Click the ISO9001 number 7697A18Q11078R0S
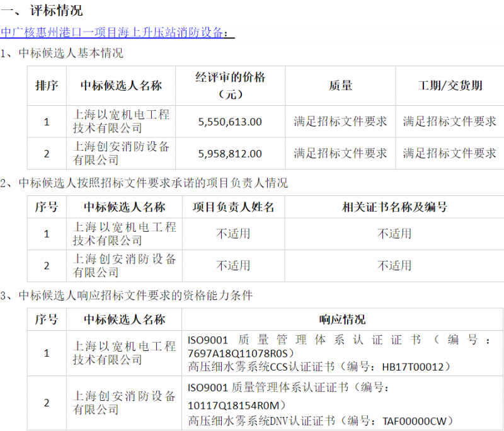504x431 pixels. pos(237,353)
